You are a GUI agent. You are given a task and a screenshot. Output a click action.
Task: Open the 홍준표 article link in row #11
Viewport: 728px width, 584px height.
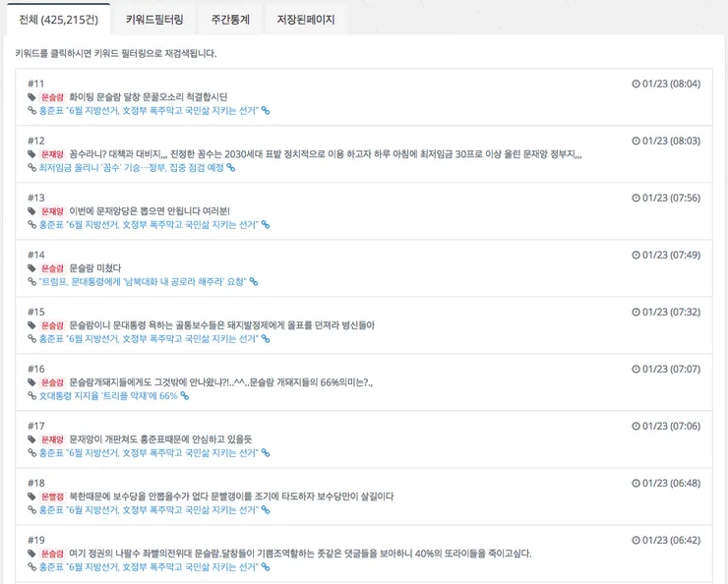pos(149,110)
